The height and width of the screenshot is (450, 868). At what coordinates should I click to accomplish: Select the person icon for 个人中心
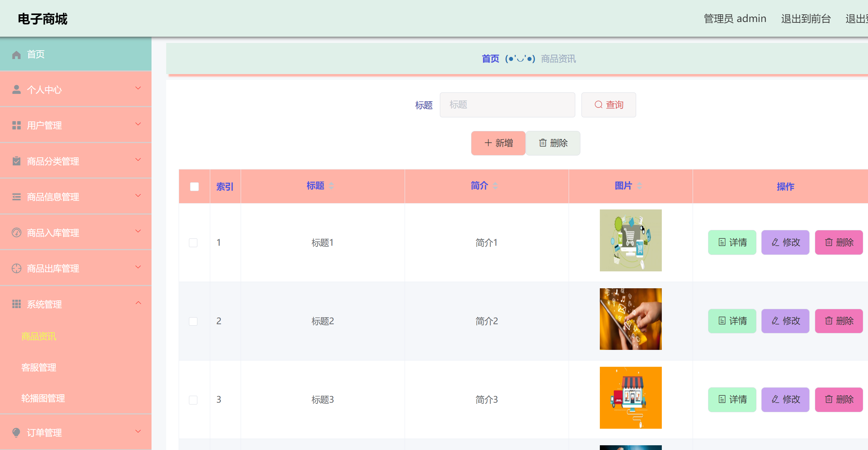click(x=16, y=89)
